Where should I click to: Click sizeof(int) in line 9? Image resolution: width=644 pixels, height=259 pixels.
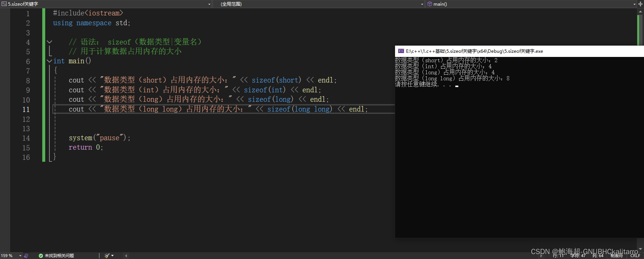tap(265, 90)
